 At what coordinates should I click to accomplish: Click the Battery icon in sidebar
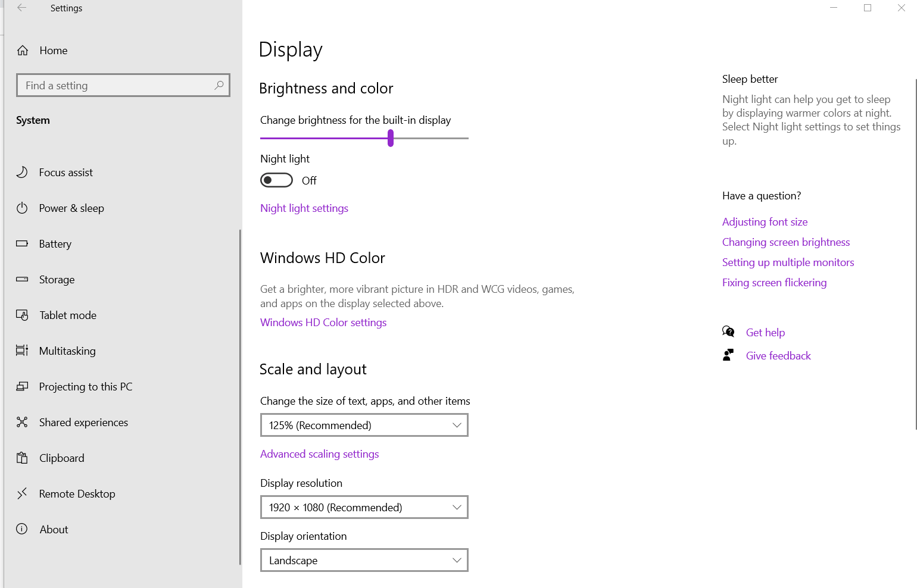pos(22,243)
